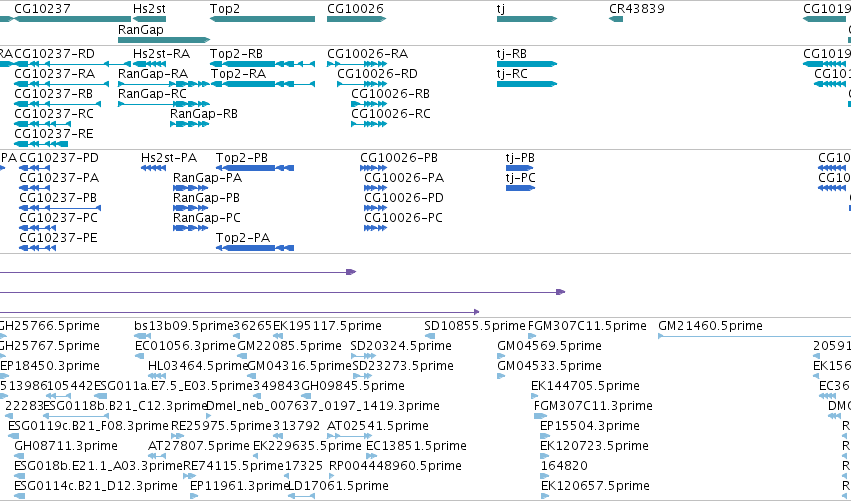Select transcript CG10026-RB
The image size is (851, 501).
[x=390, y=94]
